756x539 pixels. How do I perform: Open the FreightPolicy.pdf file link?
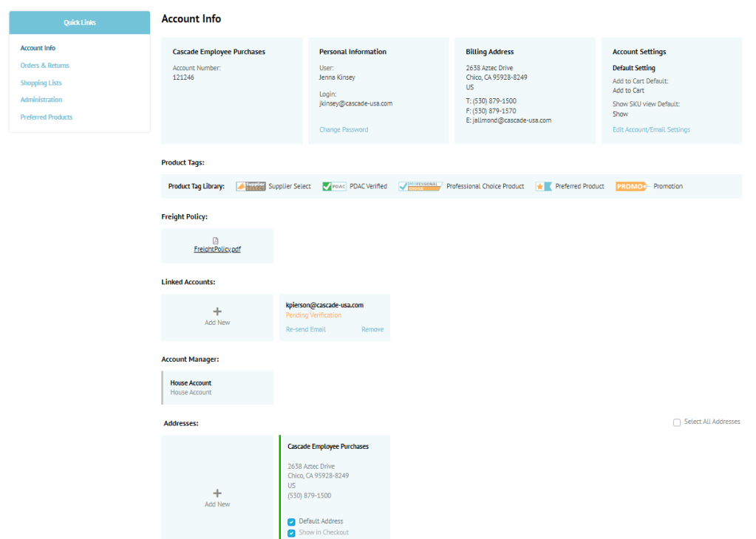tap(217, 250)
